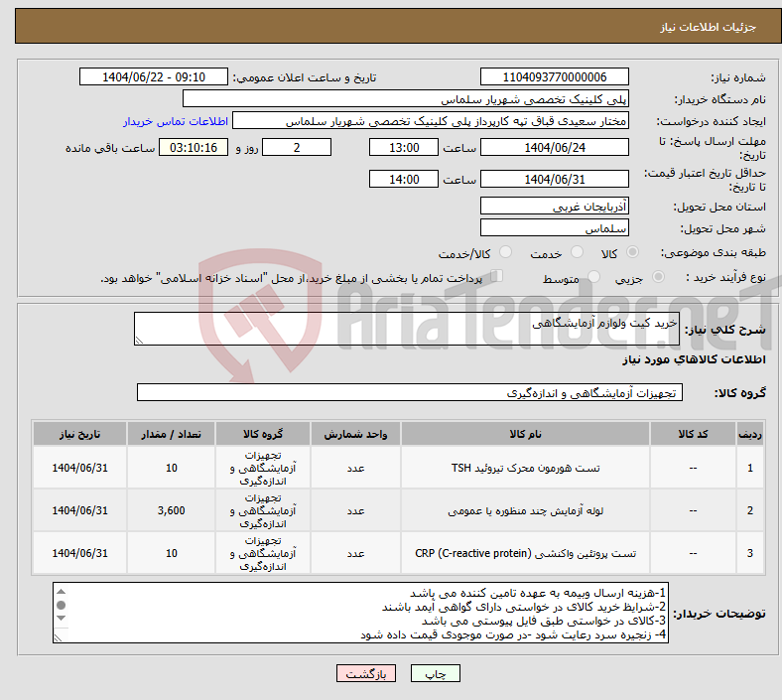The image size is (782, 700).
Task: Click the response deadline time 13:00
Action: point(404,147)
